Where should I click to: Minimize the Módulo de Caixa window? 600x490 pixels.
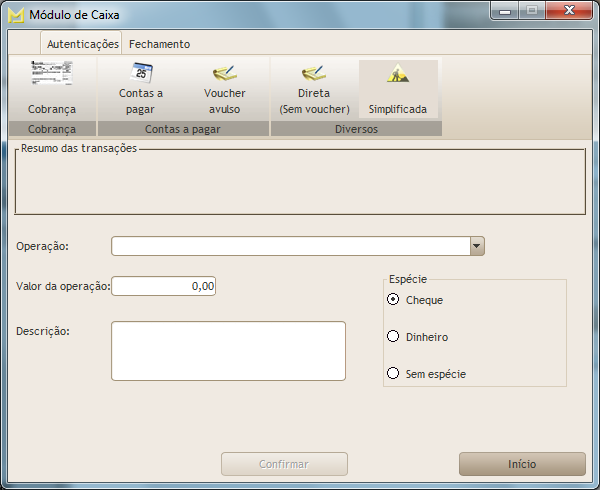click(x=505, y=11)
